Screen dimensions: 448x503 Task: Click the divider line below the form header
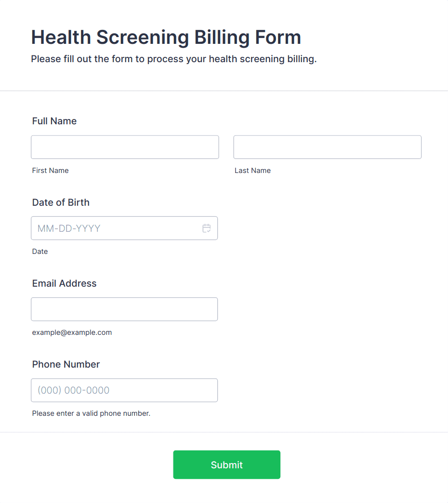coord(224,91)
